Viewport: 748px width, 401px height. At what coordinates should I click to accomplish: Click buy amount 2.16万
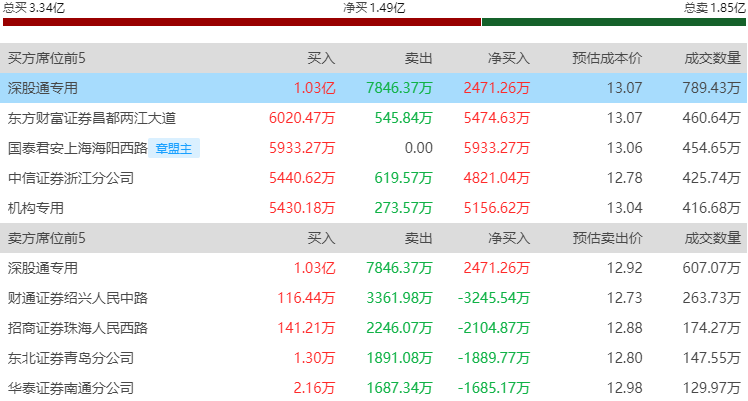[x=314, y=388]
